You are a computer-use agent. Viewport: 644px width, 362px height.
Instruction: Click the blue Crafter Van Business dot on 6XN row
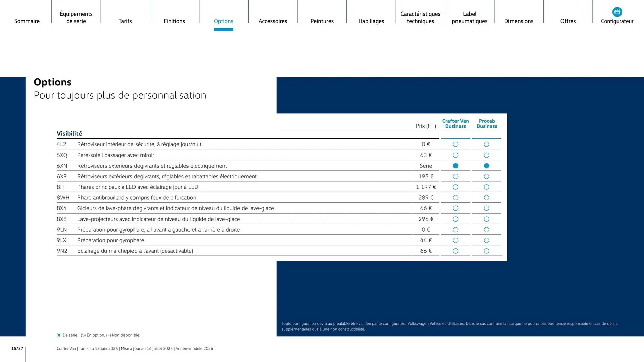pos(455,165)
